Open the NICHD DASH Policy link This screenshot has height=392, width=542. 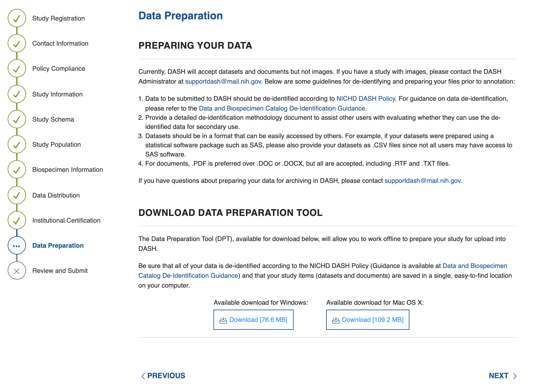(366, 99)
